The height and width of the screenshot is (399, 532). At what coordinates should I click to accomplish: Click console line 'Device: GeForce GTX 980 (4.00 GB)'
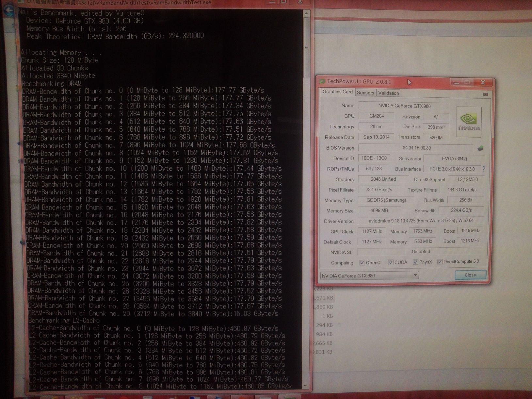click(x=85, y=21)
